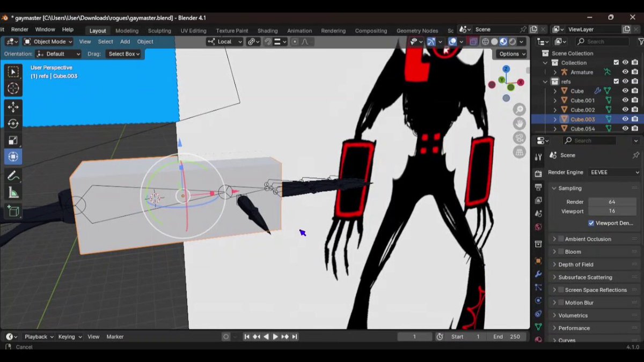Disable Cube.001 in renders
644x362 pixels.
click(635, 100)
